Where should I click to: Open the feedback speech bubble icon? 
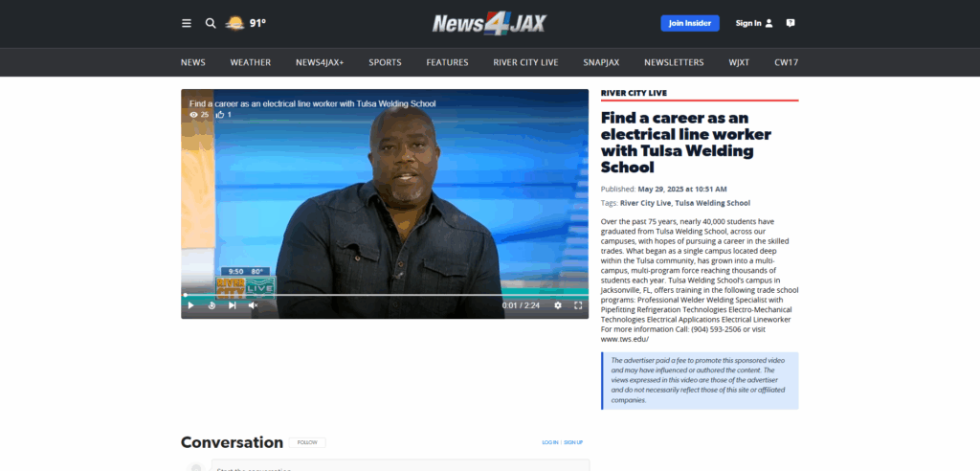point(791,23)
